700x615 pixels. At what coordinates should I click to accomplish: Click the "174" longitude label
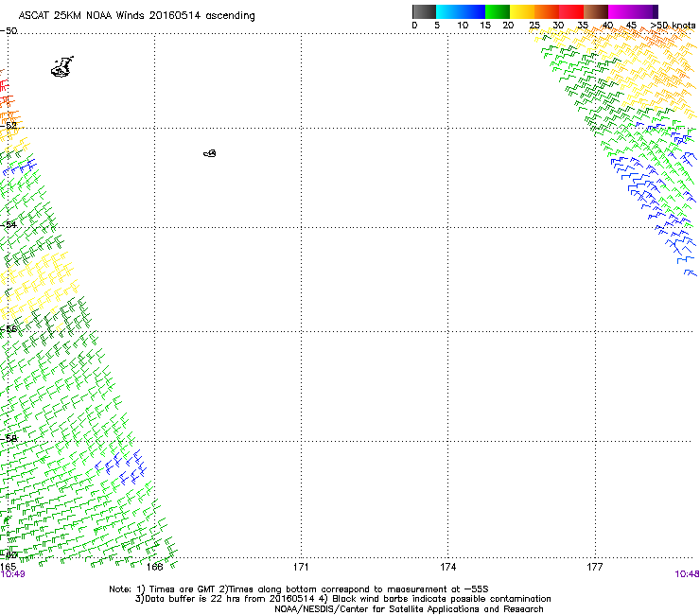pyautogui.click(x=447, y=567)
